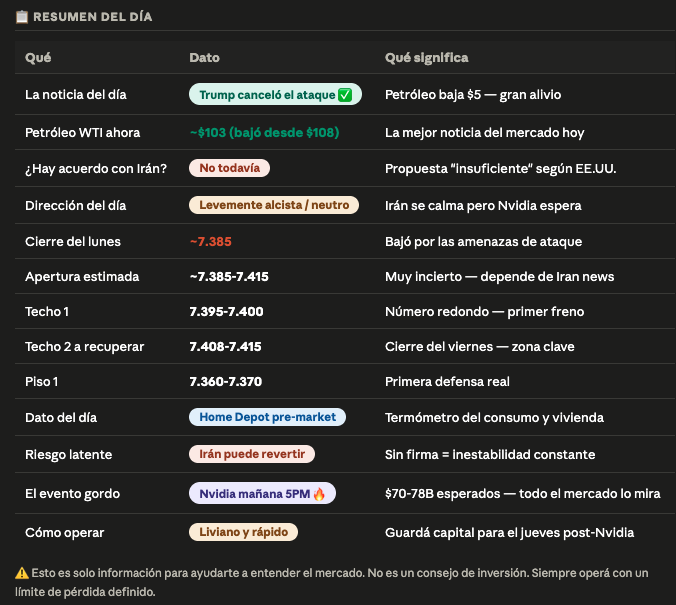The height and width of the screenshot is (605, 676).
Task: Click 'Sin firma = inestabilidad constante' text
Action: [490, 455]
